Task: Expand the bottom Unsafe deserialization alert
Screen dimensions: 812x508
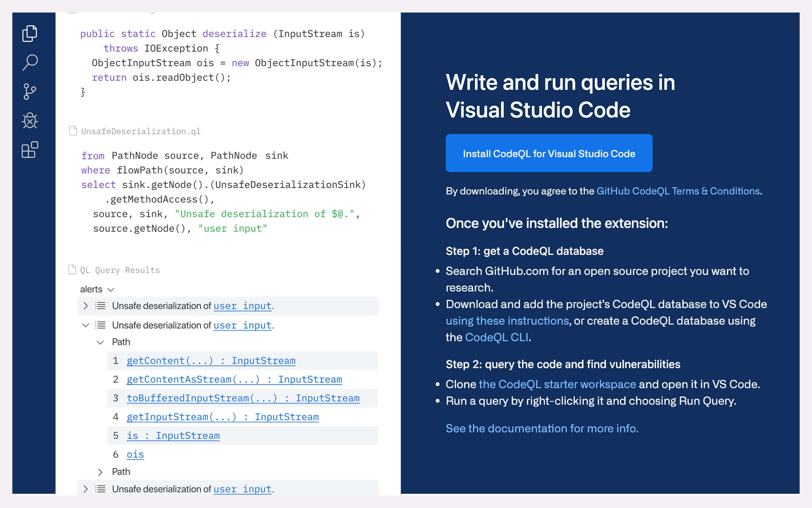Action: click(x=85, y=488)
